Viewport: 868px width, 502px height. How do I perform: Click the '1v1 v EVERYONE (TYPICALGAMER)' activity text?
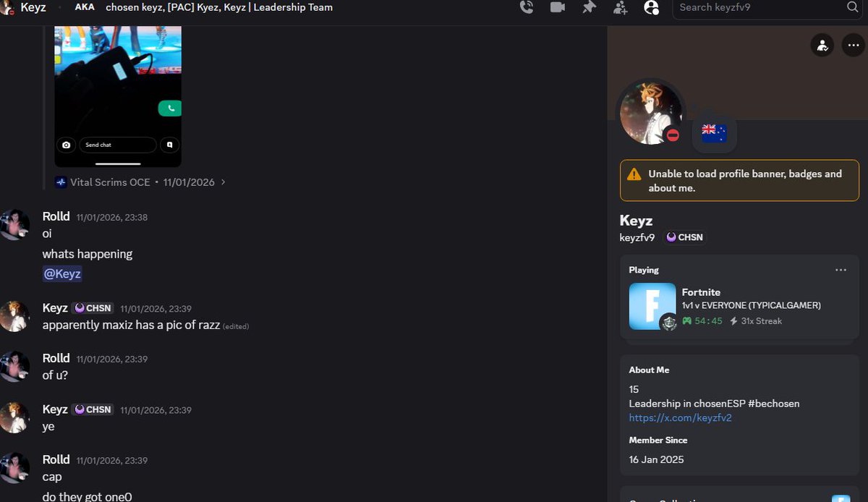tap(752, 305)
